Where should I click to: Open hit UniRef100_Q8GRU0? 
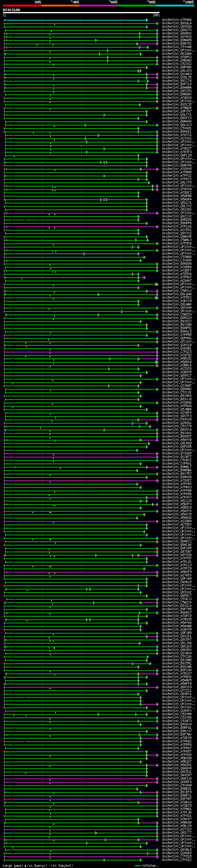click(x=177, y=34)
